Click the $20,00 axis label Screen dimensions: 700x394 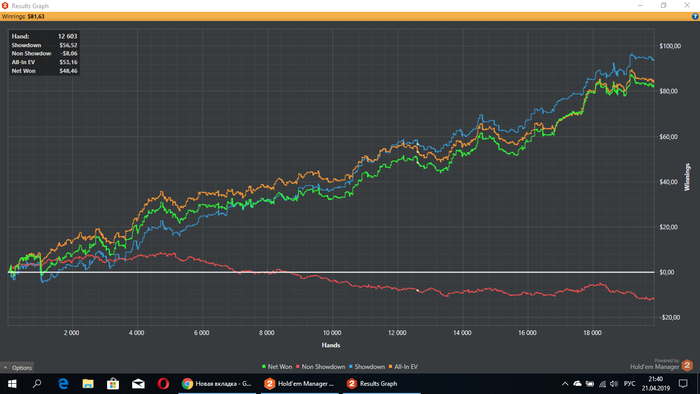(x=668, y=227)
